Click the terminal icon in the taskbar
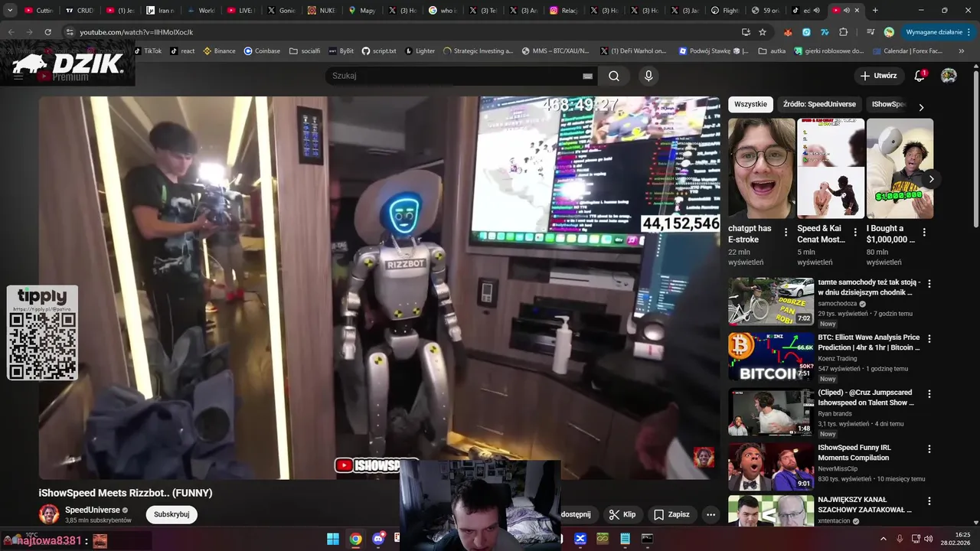This screenshot has height=551, width=980. coord(647,539)
